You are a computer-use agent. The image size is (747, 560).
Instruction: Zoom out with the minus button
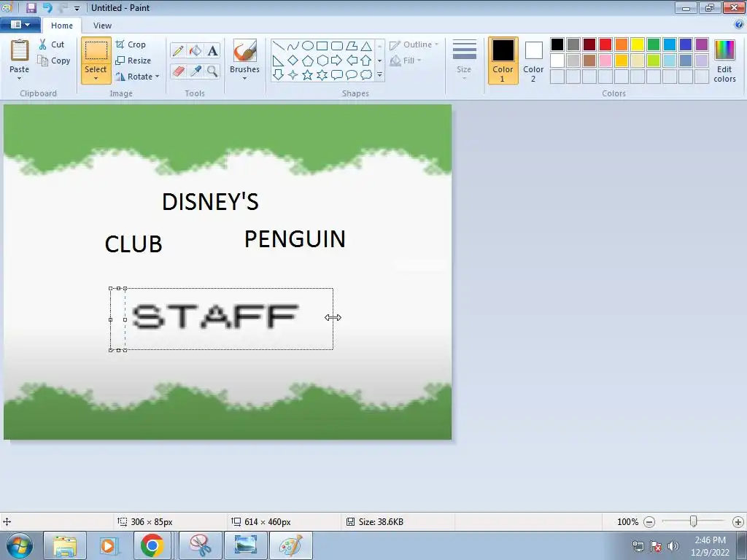click(649, 522)
